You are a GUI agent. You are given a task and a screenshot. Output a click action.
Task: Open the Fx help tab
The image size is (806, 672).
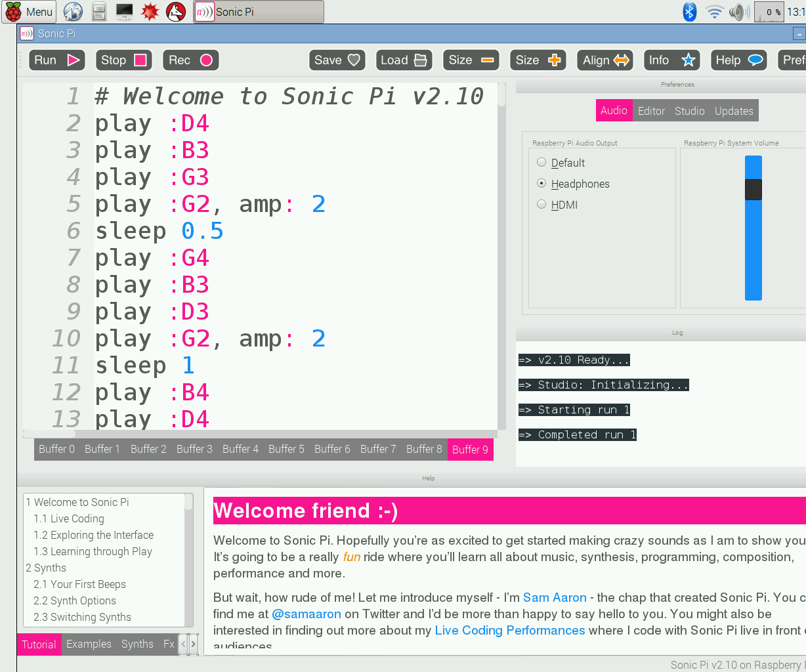pos(169,644)
